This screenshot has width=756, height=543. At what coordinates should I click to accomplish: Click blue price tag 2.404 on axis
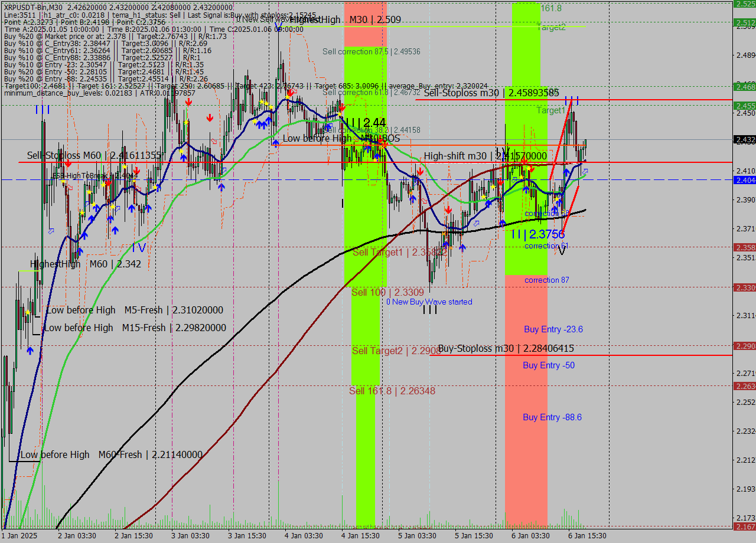(745, 179)
